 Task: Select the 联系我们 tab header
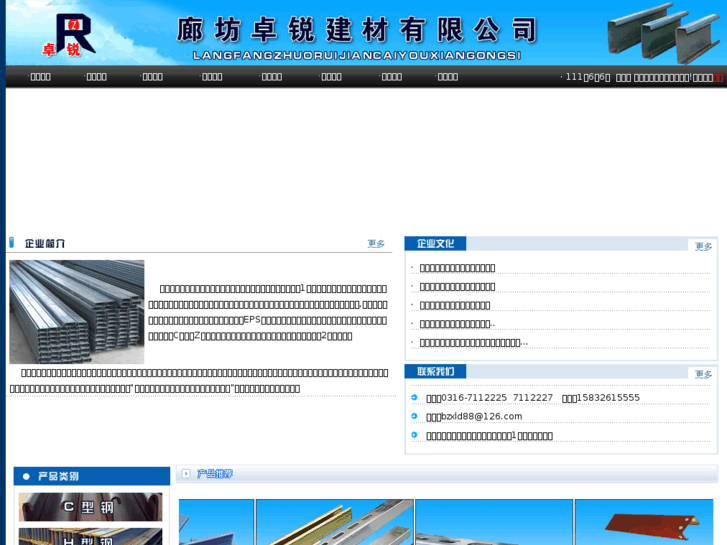(x=435, y=371)
